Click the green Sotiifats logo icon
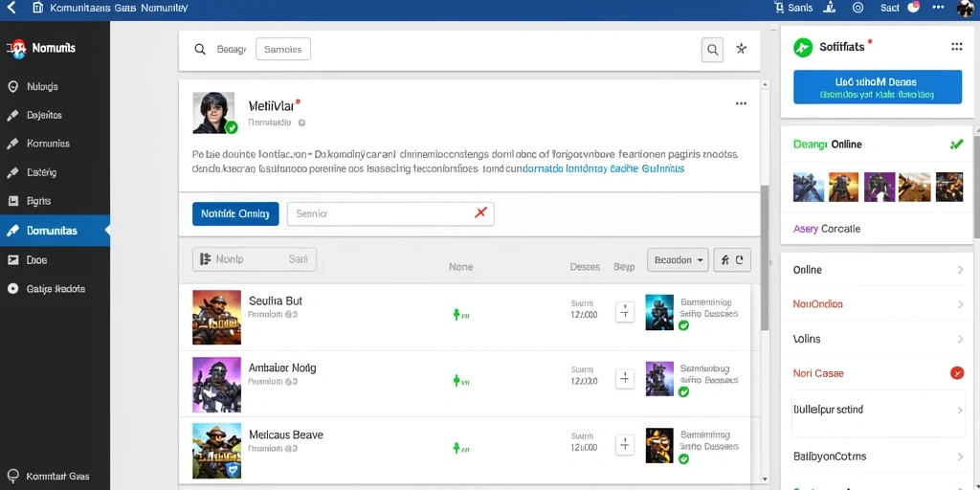 click(803, 48)
